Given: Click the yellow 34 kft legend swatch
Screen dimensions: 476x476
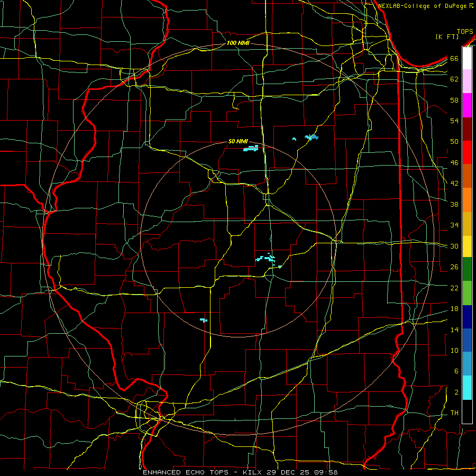Looking at the screenshot, I should coord(467,246).
